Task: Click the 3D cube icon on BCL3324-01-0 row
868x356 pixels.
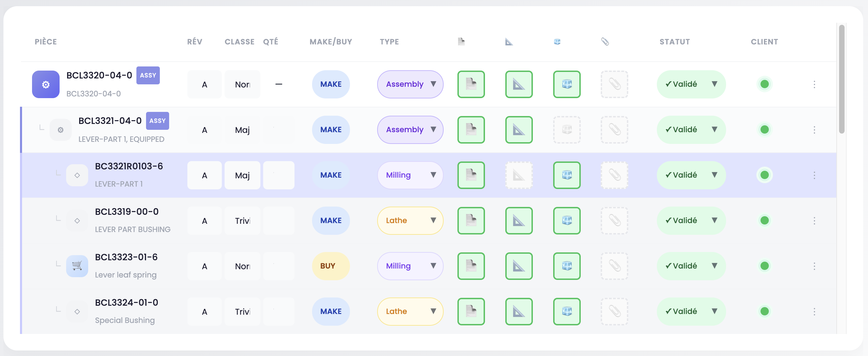Action: (x=567, y=311)
